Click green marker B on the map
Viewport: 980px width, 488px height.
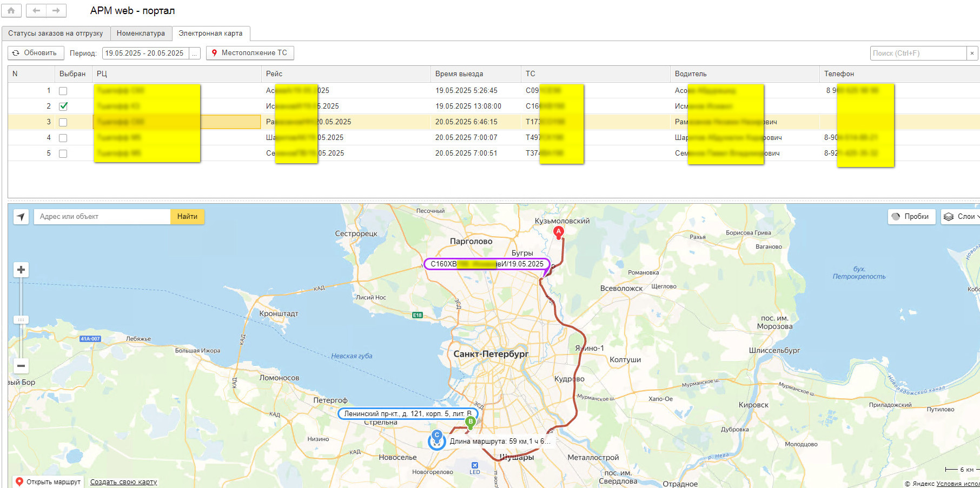click(471, 422)
